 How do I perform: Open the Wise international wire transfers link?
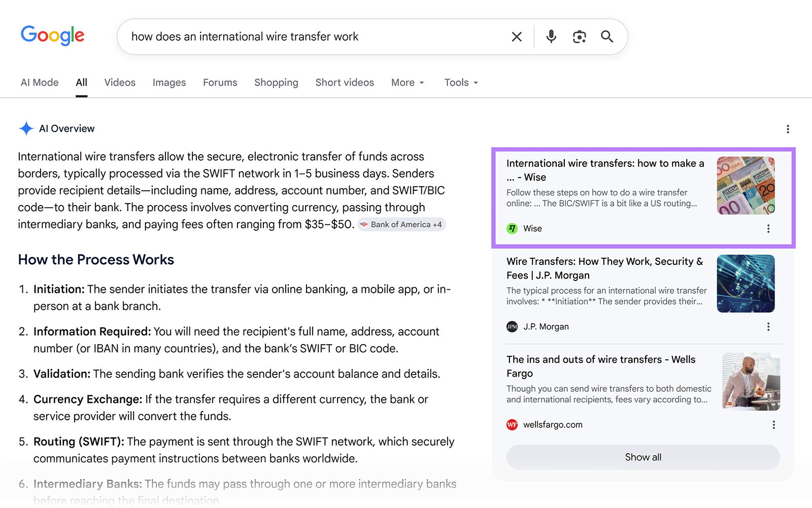pos(605,170)
